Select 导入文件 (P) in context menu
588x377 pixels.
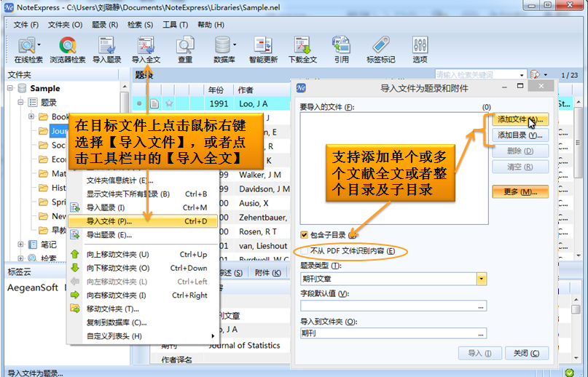tap(143, 221)
